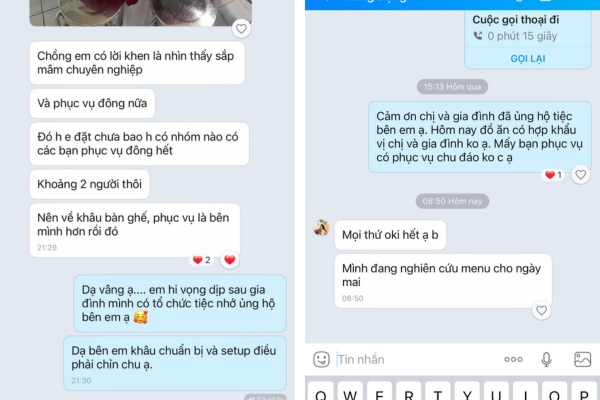Open the photo thumbnail at chat top
Viewport: 600px width, 400px height.
(140, 13)
